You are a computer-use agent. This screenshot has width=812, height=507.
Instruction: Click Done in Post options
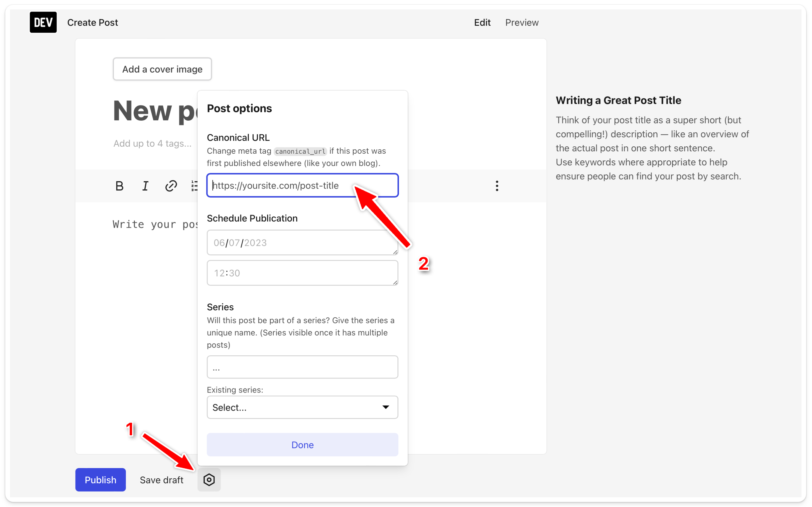point(302,445)
